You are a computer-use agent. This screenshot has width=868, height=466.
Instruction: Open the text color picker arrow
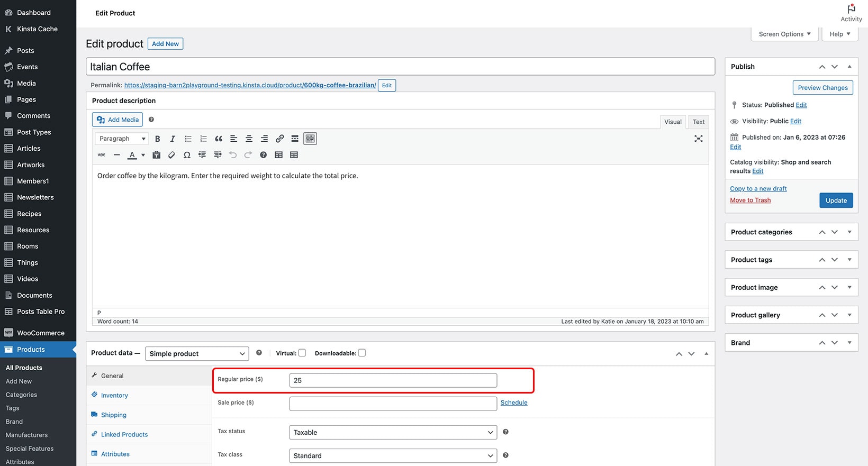point(143,155)
